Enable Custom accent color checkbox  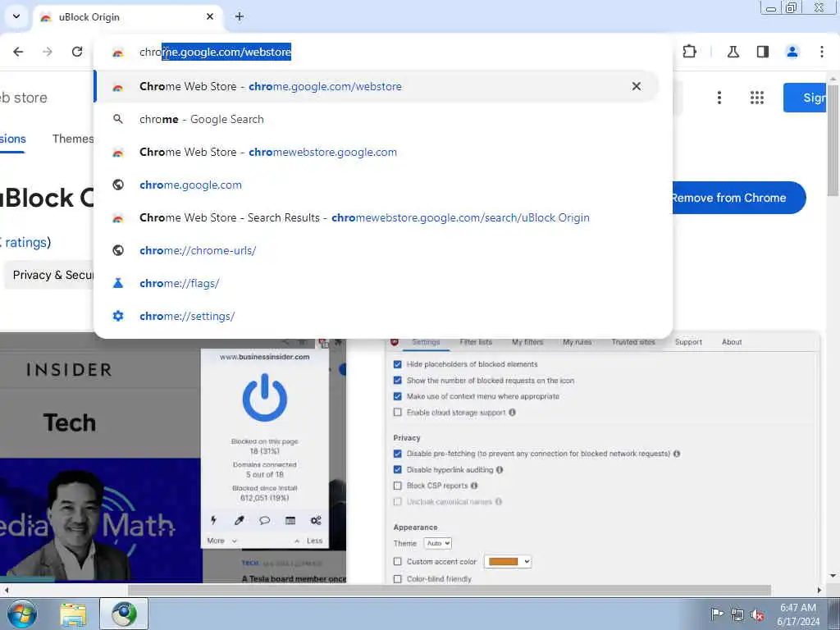[x=398, y=561]
